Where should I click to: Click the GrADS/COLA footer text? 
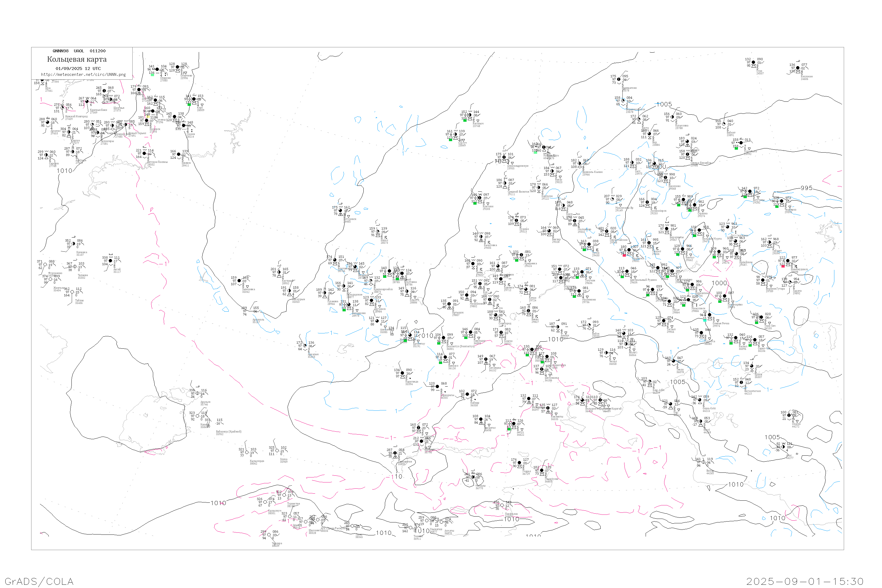tap(39, 581)
